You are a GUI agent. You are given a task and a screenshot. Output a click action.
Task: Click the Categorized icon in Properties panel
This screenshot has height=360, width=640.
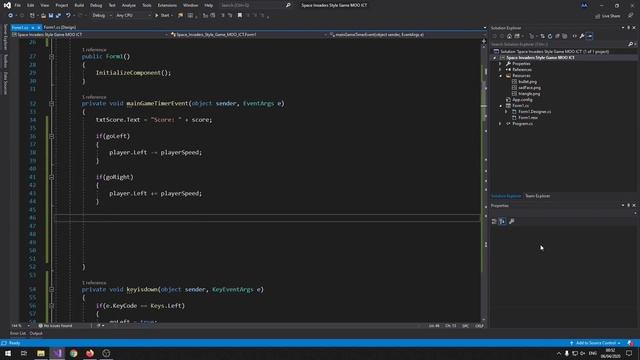(494, 221)
